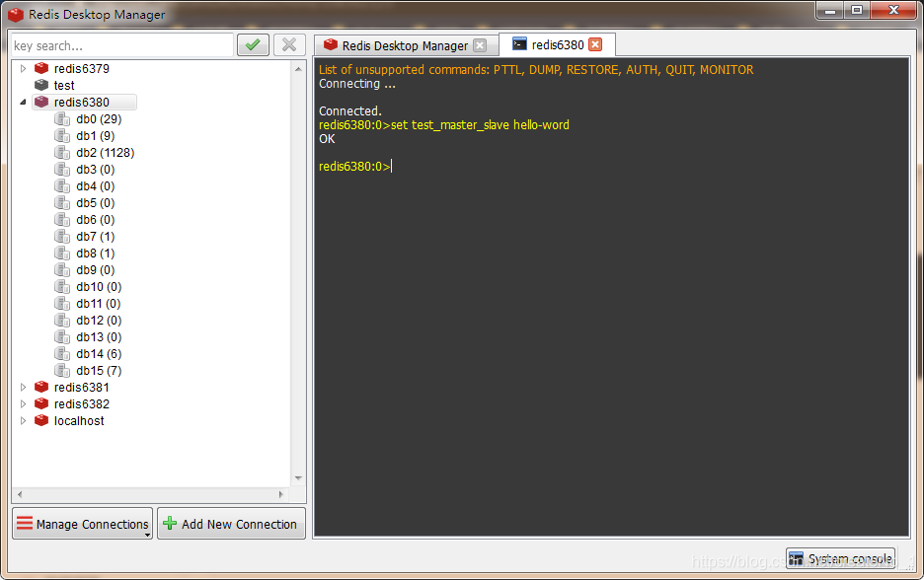
Task: Select database db9 (0)
Action: [x=96, y=269]
